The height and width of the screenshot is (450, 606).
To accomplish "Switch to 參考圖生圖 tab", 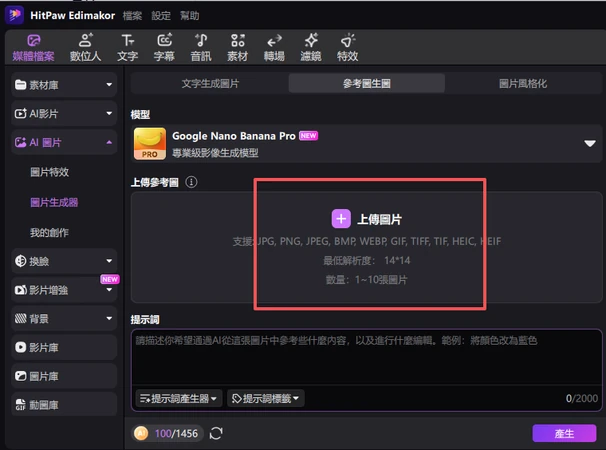I will tap(366, 84).
